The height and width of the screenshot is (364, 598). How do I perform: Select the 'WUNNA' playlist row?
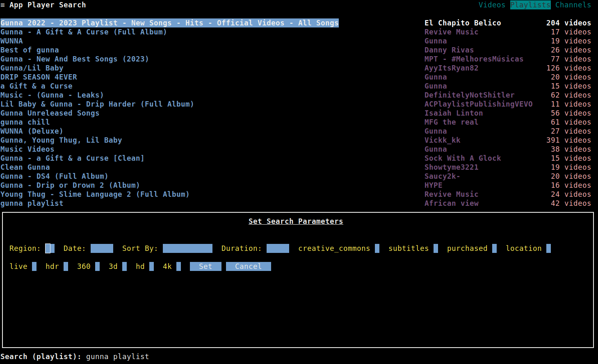pyautogui.click(x=11, y=41)
